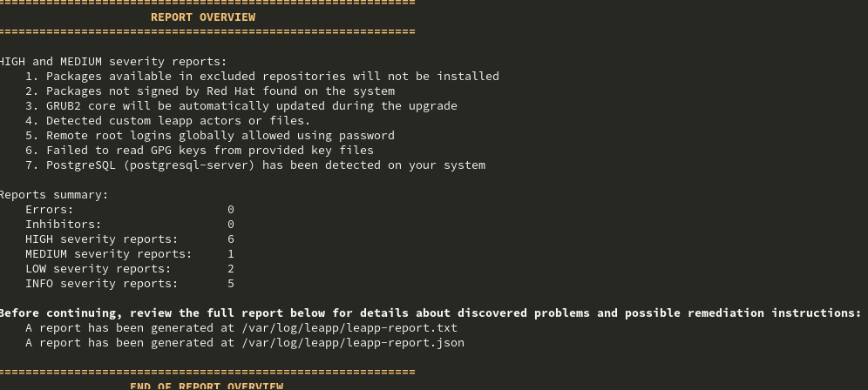This screenshot has height=390, width=868.
Task: Click report item 1 about excluded repositories
Action: [261, 77]
